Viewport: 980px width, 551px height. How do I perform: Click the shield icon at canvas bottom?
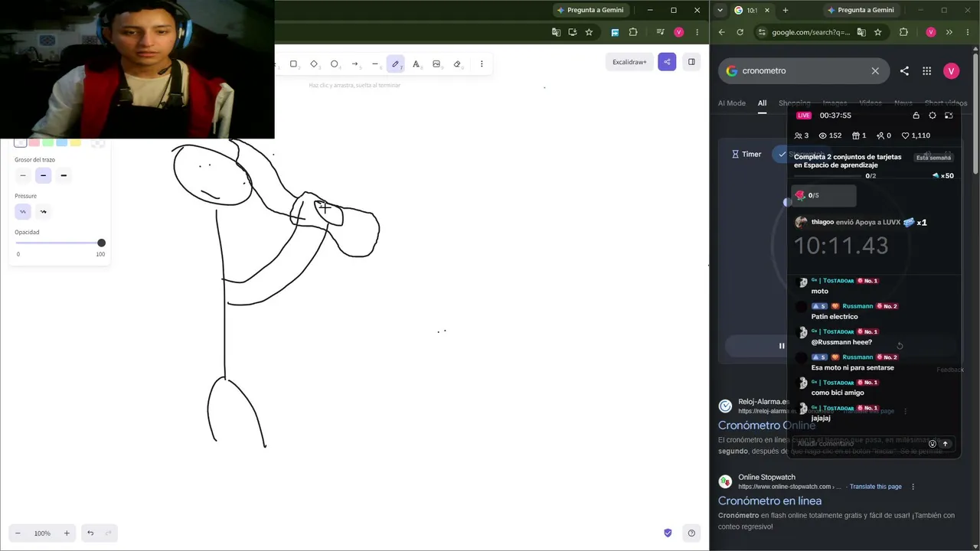(668, 533)
